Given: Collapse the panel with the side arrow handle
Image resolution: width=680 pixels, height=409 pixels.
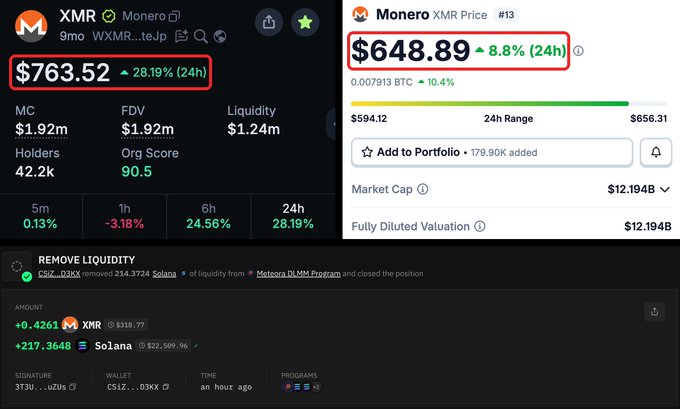Looking at the screenshot, I should 332,124.
